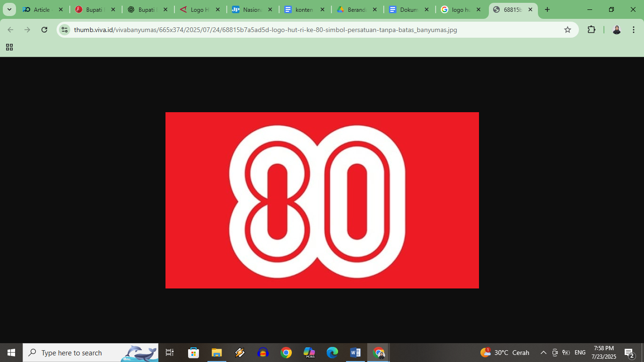Click the Type here to search box
The image size is (644, 362).
91,353
